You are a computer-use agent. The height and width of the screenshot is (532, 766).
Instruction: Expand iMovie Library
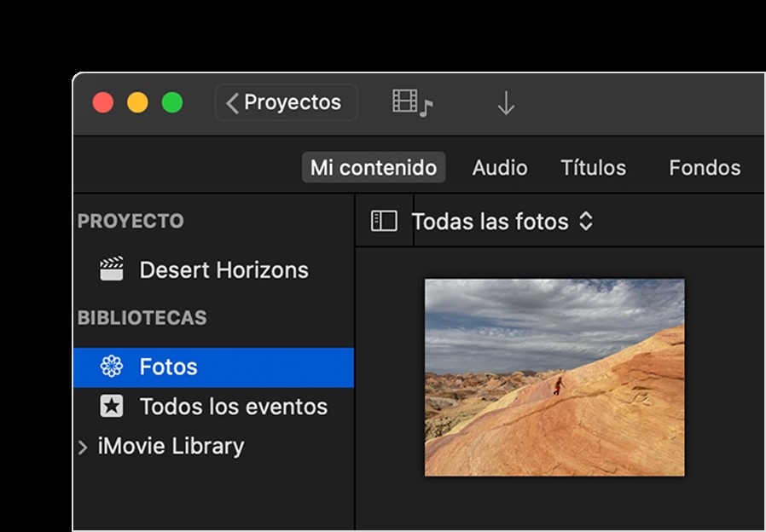point(83,447)
